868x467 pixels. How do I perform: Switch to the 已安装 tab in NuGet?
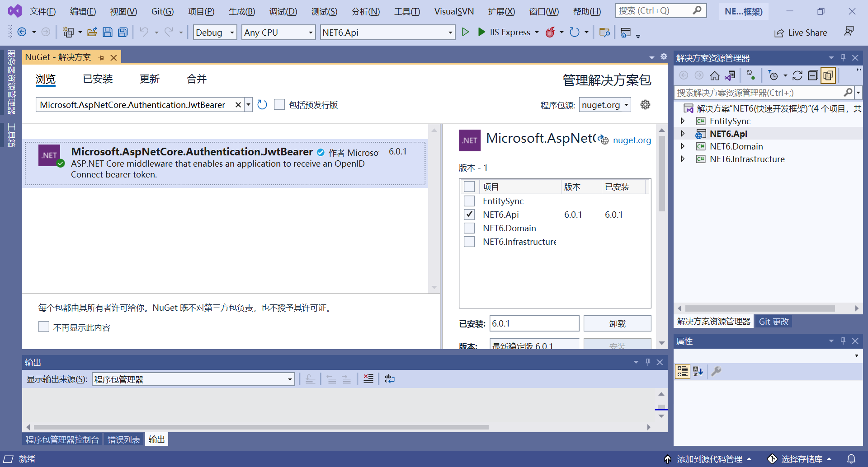[x=98, y=79]
